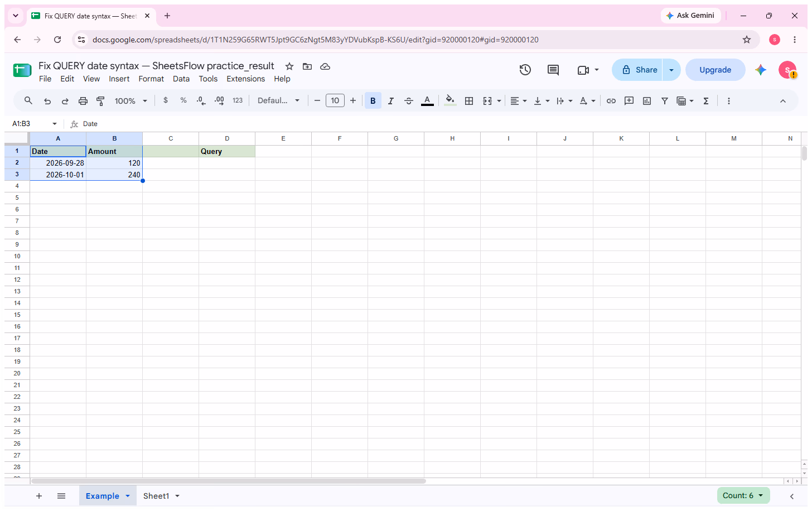This screenshot has height=511, width=812.
Task: Collapse the toolbar with the up chevron
Action: coord(783,101)
